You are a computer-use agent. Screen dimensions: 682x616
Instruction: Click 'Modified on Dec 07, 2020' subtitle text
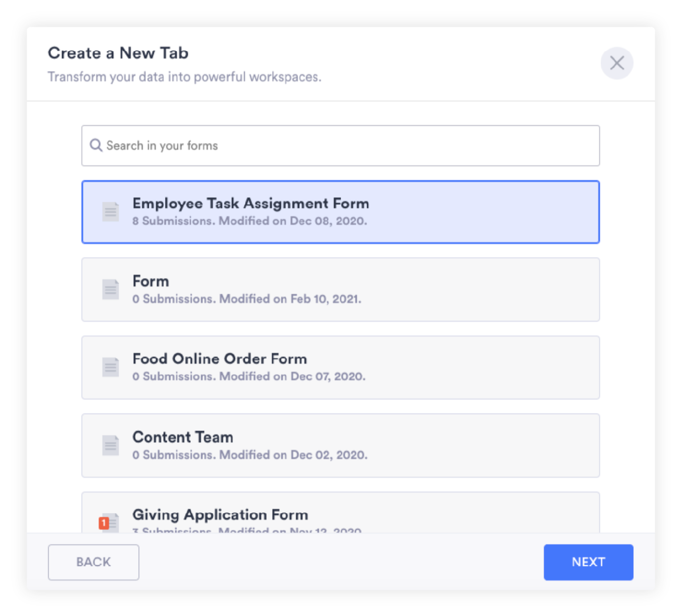coord(292,376)
